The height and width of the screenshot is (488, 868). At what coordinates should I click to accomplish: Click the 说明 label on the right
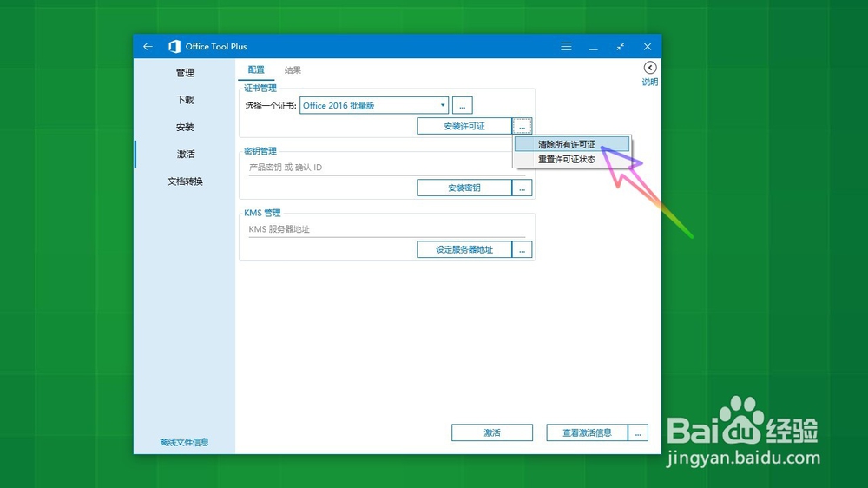650,82
